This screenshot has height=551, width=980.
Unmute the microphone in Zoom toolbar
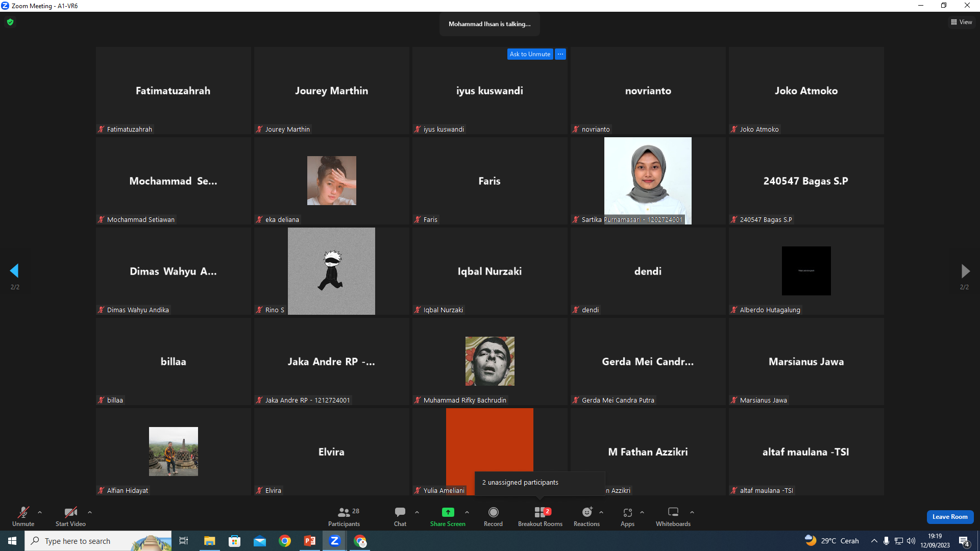(23, 516)
